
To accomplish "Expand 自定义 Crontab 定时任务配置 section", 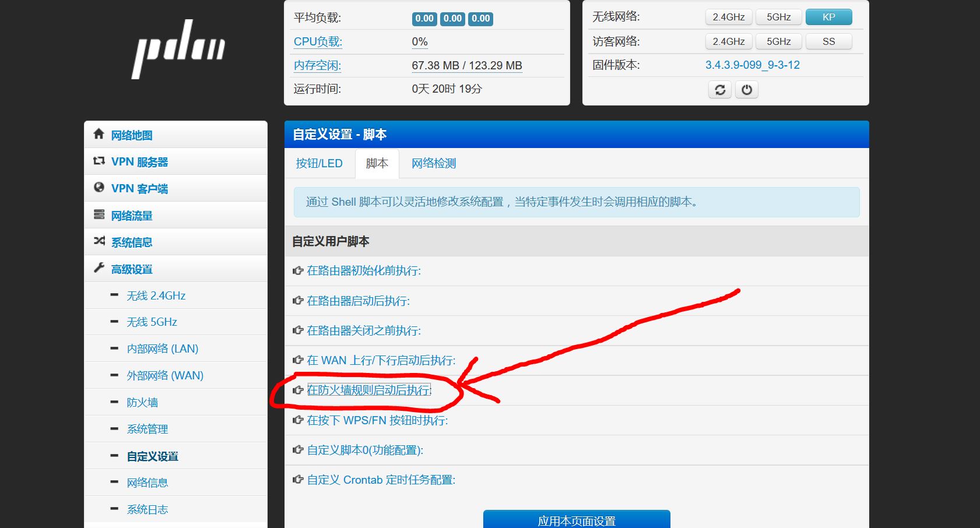I will pos(381,480).
